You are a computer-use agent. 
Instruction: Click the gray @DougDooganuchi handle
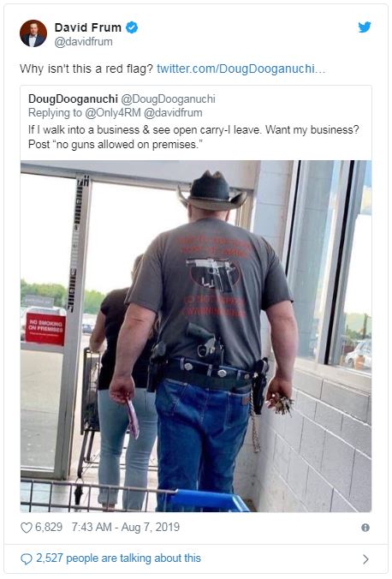(x=169, y=99)
